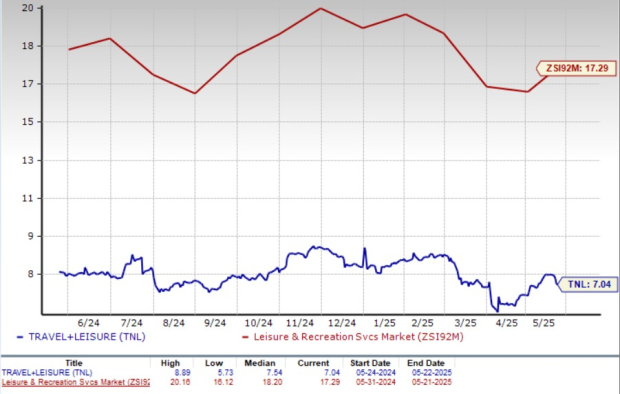This screenshot has width=620, height=394.
Task: Click the 17 y-axis label
Action: click(x=27, y=84)
